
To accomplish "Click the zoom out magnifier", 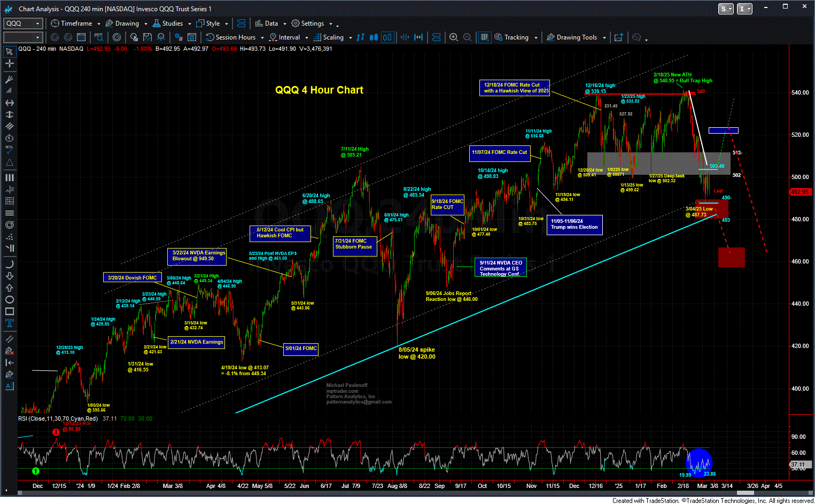I will [467, 37].
